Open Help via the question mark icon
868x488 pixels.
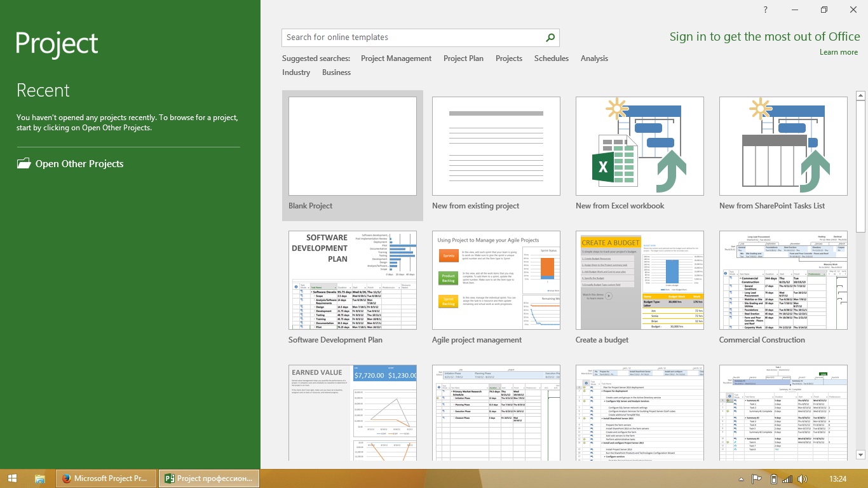point(765,10)
